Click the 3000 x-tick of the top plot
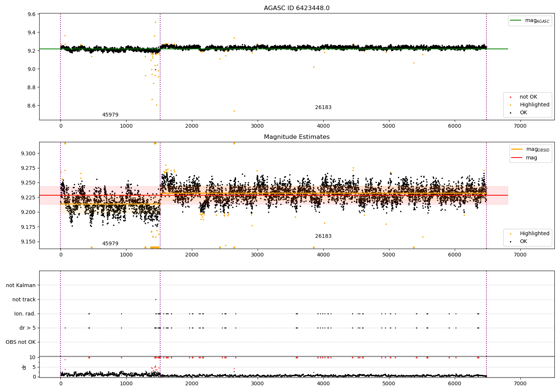The image size is (560, 392). [258, 126]
